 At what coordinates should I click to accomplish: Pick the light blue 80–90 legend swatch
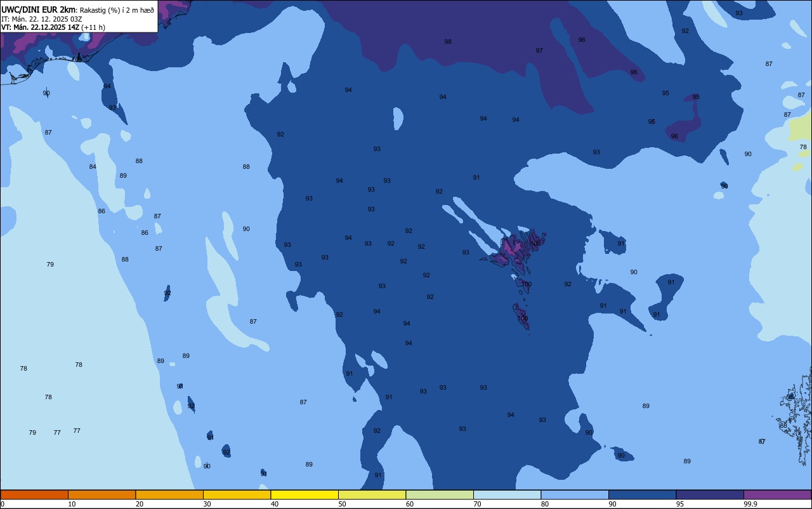(x=575, y=494)
